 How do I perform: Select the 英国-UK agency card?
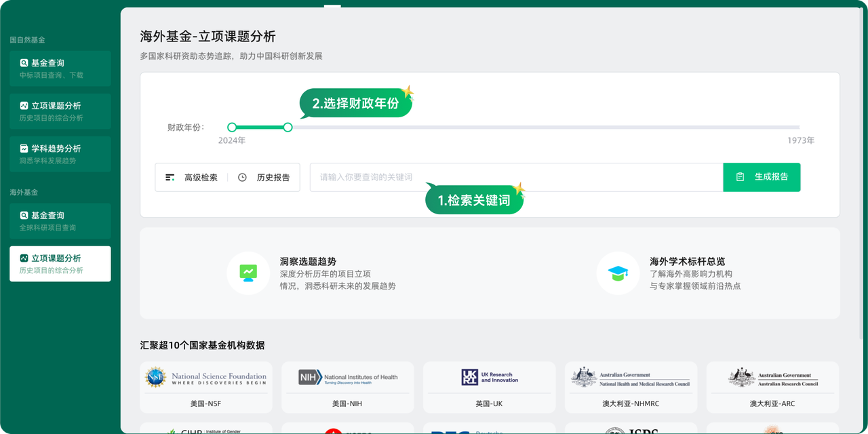[x=489, y=387]
